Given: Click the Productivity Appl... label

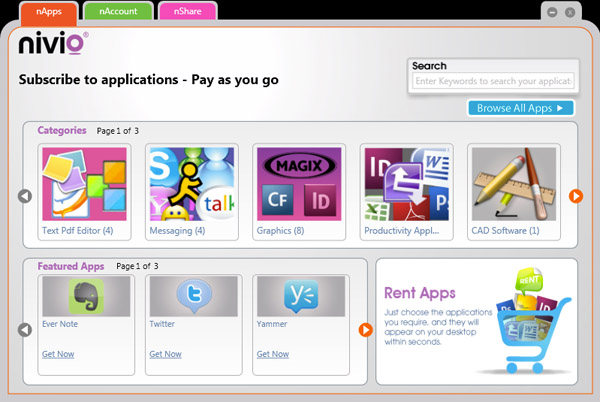Looking at the screenshot, I should (x=401, y=231).
